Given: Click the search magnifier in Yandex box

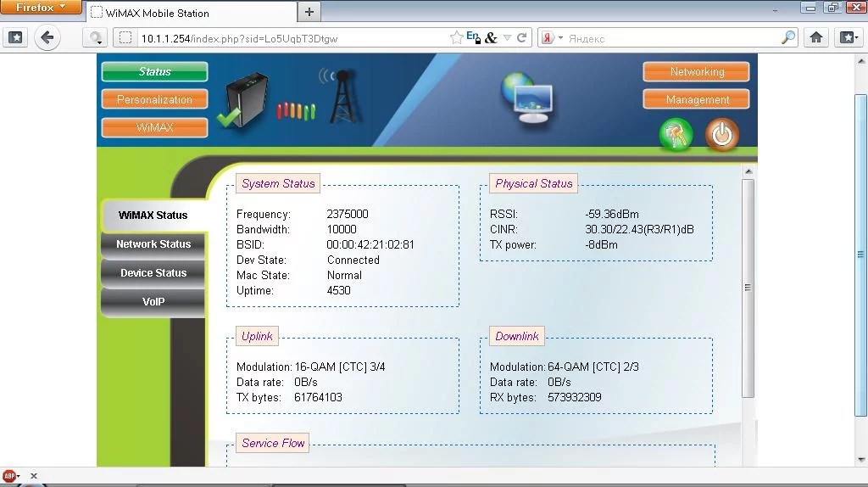Looking at the screenshot, I should coord(787,37).
